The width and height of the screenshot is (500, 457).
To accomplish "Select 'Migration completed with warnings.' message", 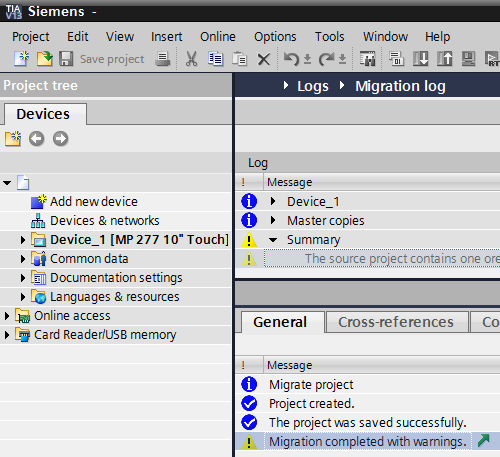I will (x=368, y=442).
